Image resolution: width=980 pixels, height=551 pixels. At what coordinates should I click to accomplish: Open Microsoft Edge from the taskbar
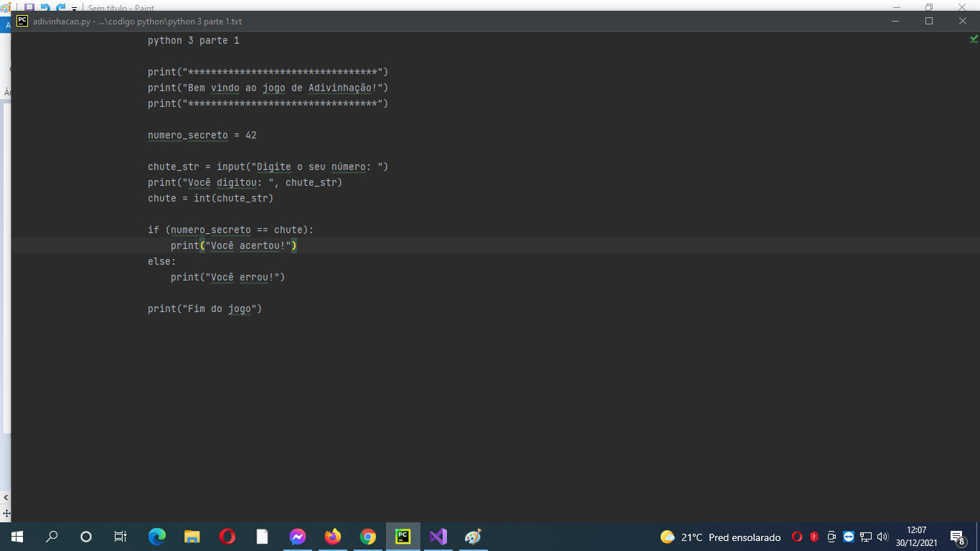coord(156,537)
